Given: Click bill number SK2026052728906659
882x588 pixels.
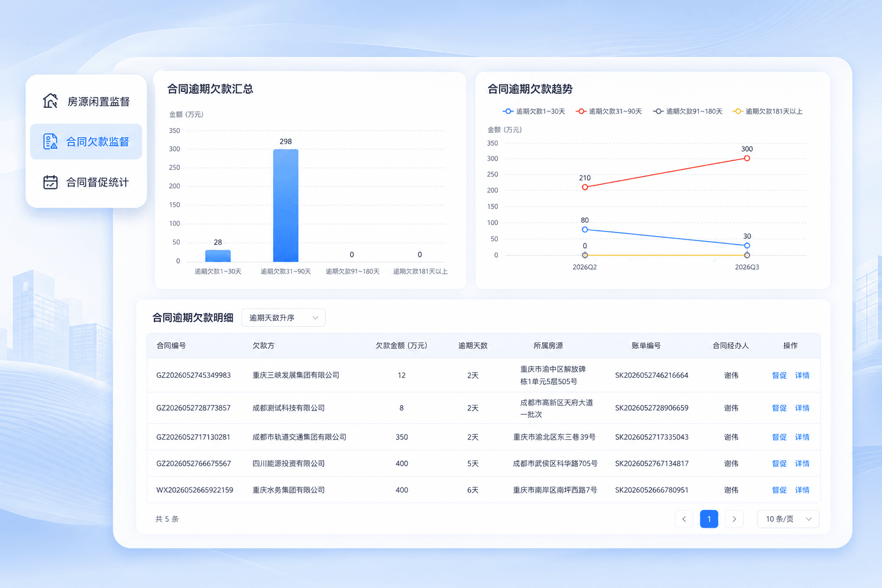Looking at the screenshot, I should click(x=652, y=408).
